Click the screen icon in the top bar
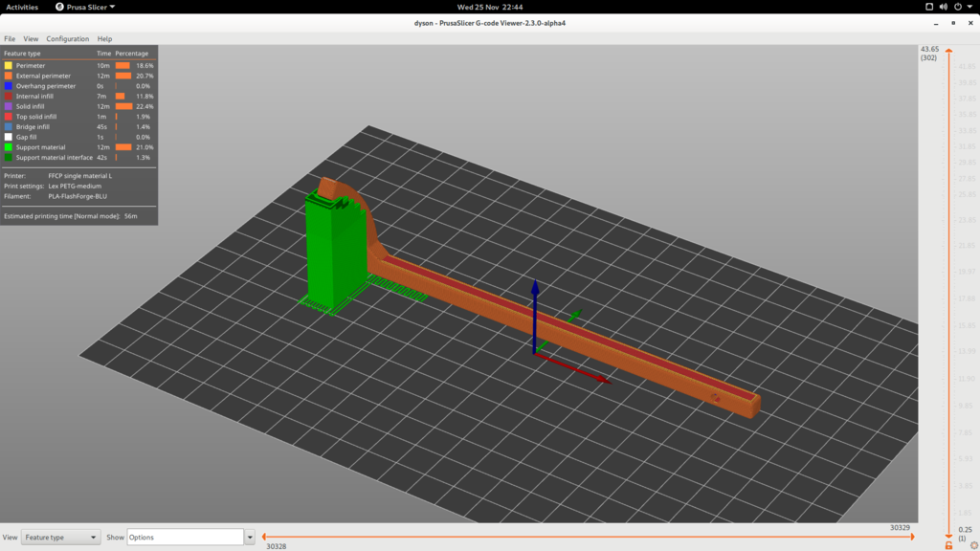980x551 pixels. (929, 7)
